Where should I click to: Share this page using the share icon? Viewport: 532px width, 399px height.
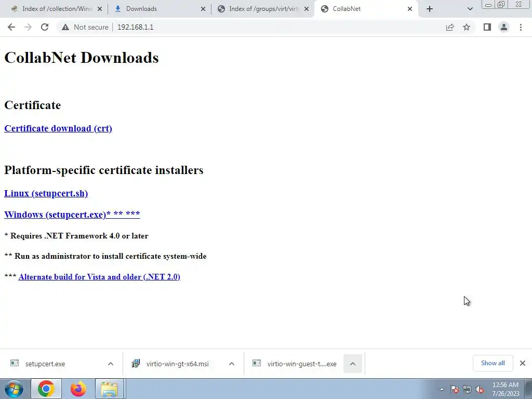point(450,27)
